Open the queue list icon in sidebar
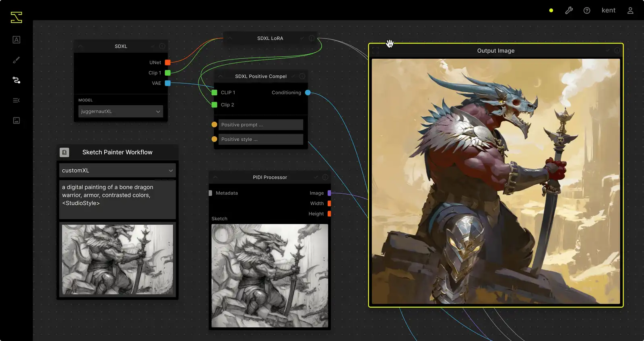The image size is (644, 341). (17, 100)
